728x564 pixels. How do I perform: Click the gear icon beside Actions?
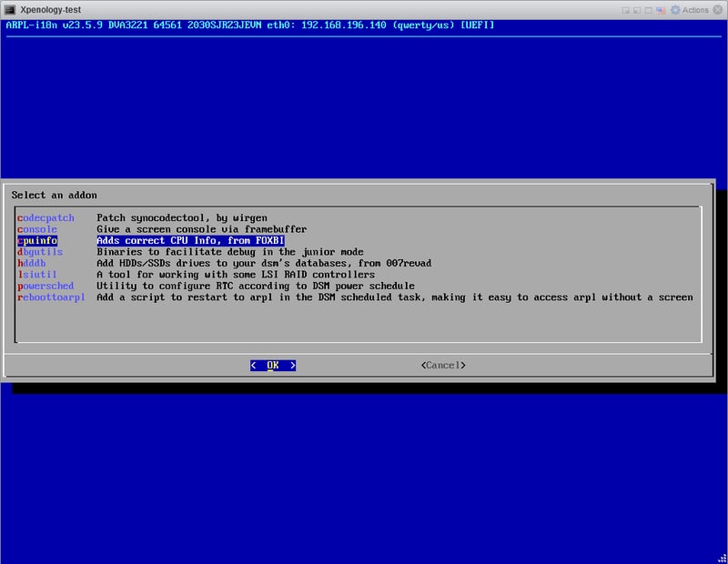[675, 9]
